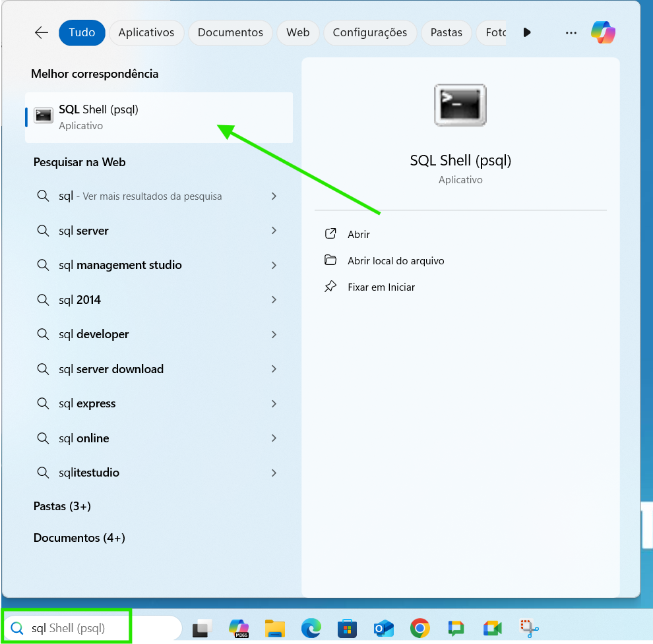Screen dimensions: 653x644
Task: Select the Tudo filter tab
Action: pyautogui.click(x=82, y=32)
